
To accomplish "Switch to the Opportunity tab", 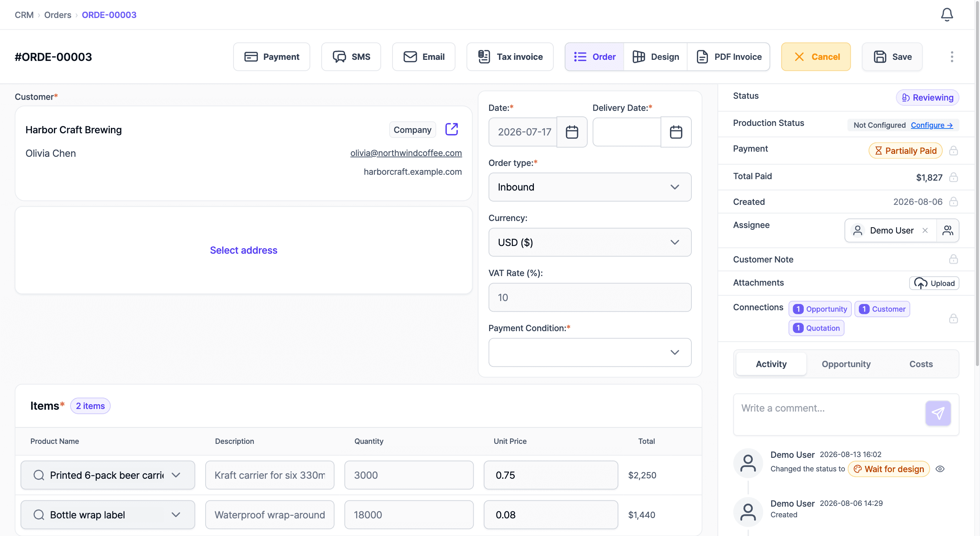I will coord(846,364).
